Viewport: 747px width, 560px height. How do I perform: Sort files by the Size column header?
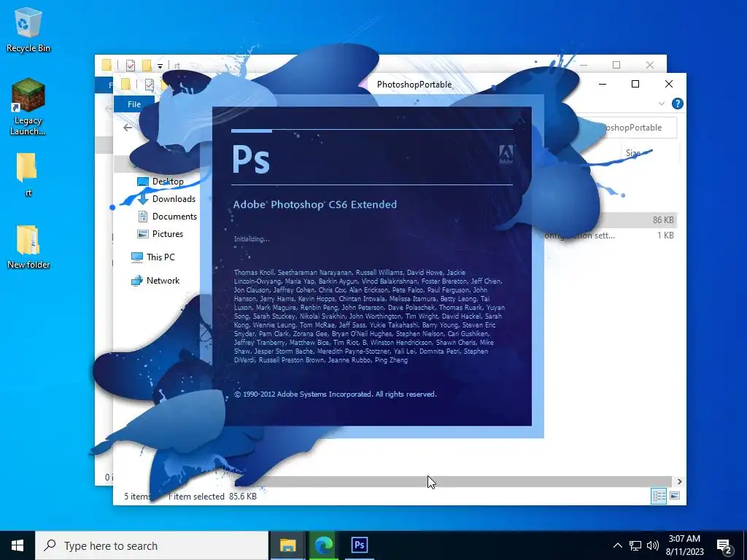point(633,153)
